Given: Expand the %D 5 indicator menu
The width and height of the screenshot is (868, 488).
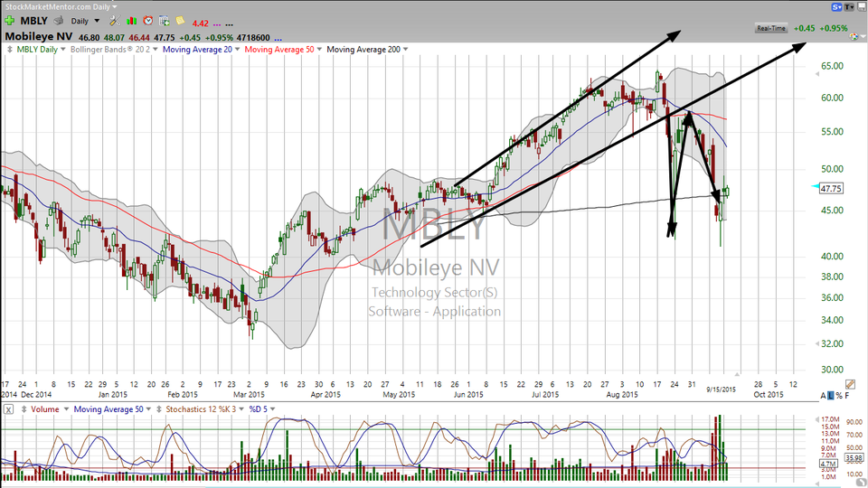Looking at the screenshot, I should point(272,409).
